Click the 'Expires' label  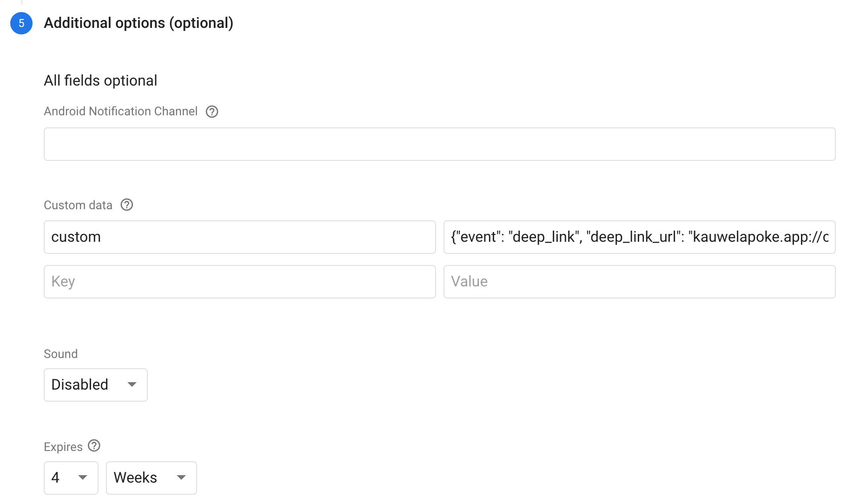[x=63, y=447]
